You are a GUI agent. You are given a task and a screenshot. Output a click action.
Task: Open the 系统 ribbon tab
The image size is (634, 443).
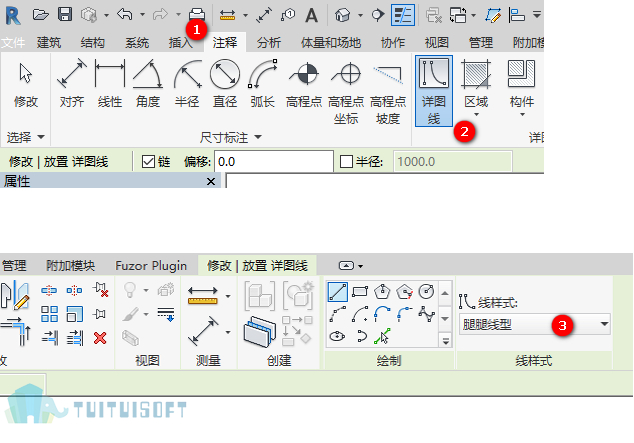[137, 42]
